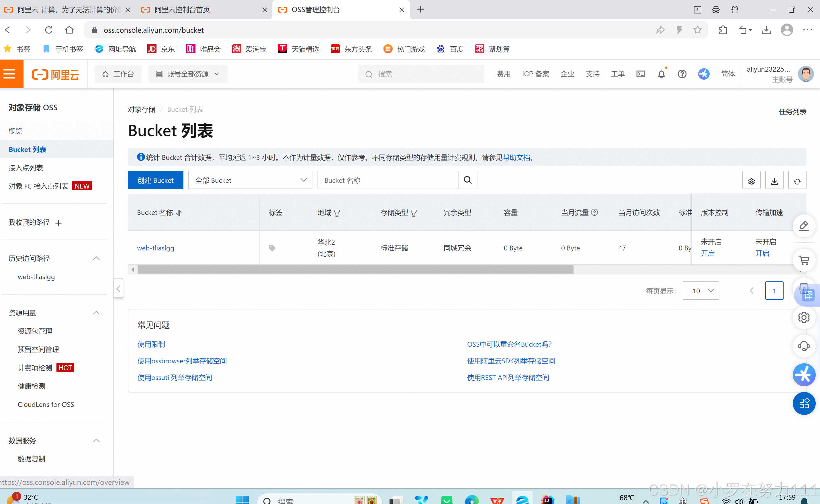Viewport: 820px width, 504px height.
Task: Open the Cloud Shell terminal icon
Action: (640, 74)
